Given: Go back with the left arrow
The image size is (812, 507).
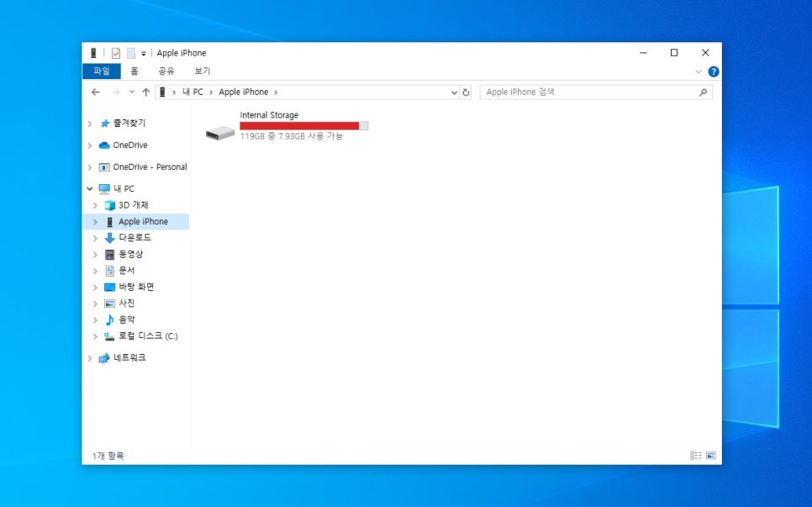Looking at the screenshot, I should click(x=95, y=92).
